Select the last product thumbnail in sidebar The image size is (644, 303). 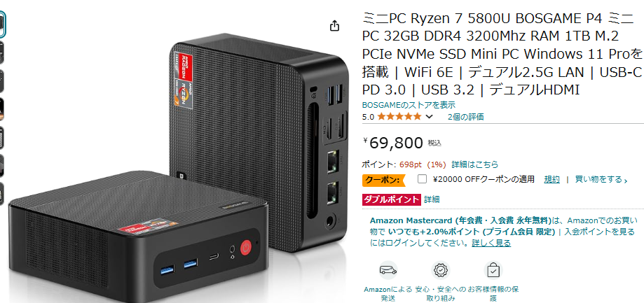pos(2,194)
